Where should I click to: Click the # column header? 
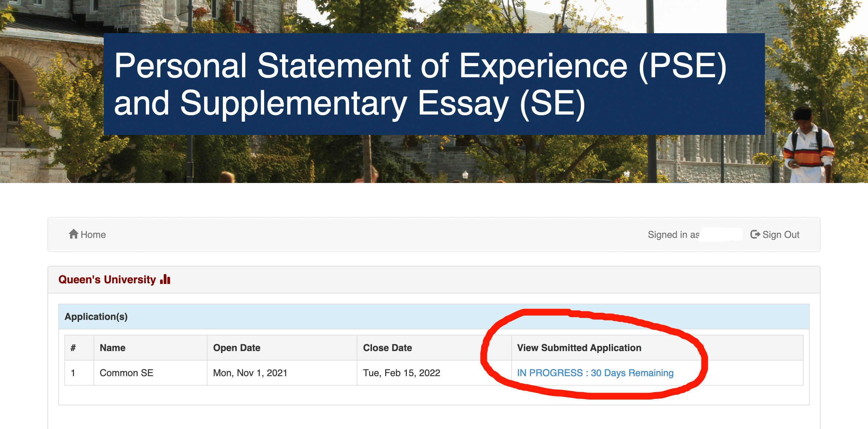(x=73, y=348)
